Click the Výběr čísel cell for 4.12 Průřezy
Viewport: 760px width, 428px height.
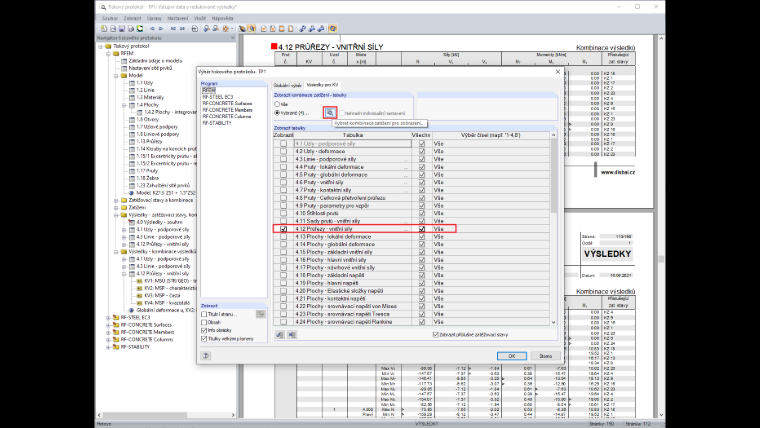491,229
